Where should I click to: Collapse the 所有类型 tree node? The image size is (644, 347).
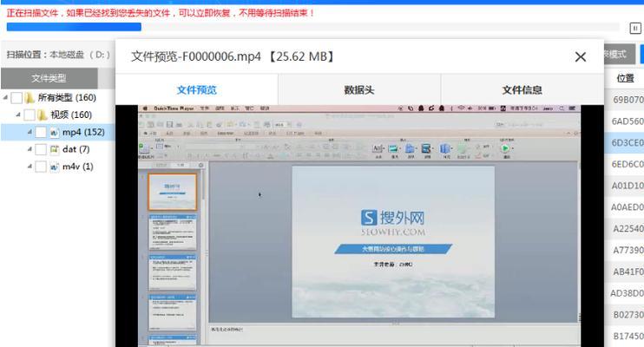(5, 98)
